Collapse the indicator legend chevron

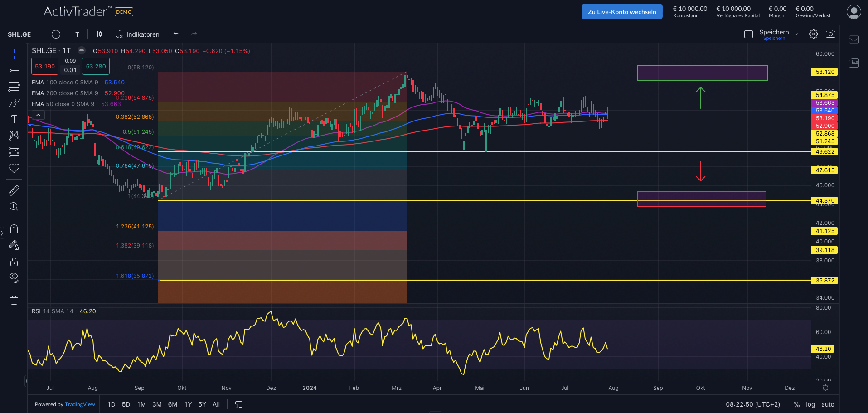coord(38,115)
